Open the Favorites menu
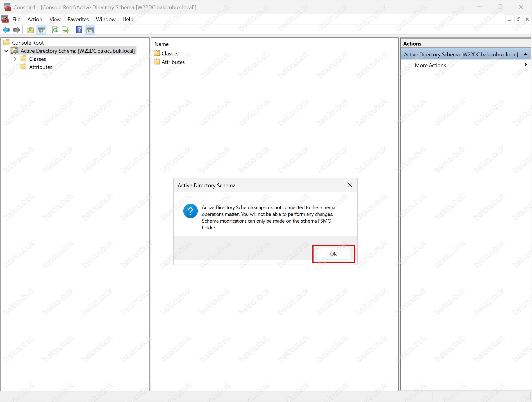 point(78,19)
